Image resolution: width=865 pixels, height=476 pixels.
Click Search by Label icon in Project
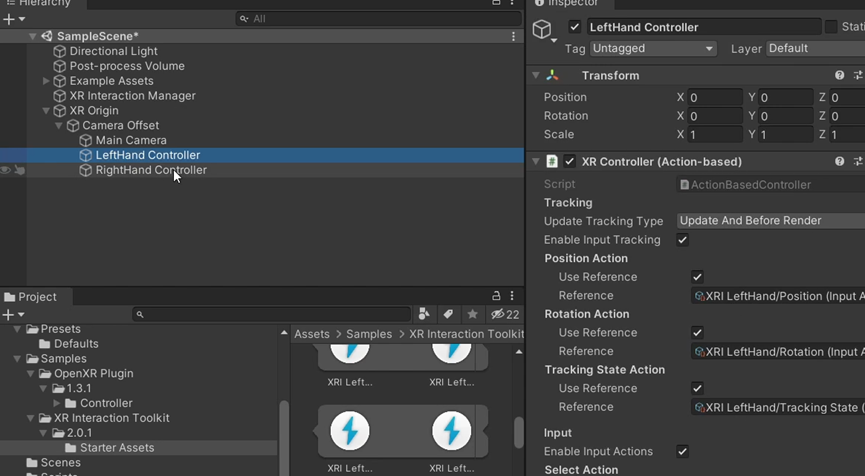coord(448,314)
